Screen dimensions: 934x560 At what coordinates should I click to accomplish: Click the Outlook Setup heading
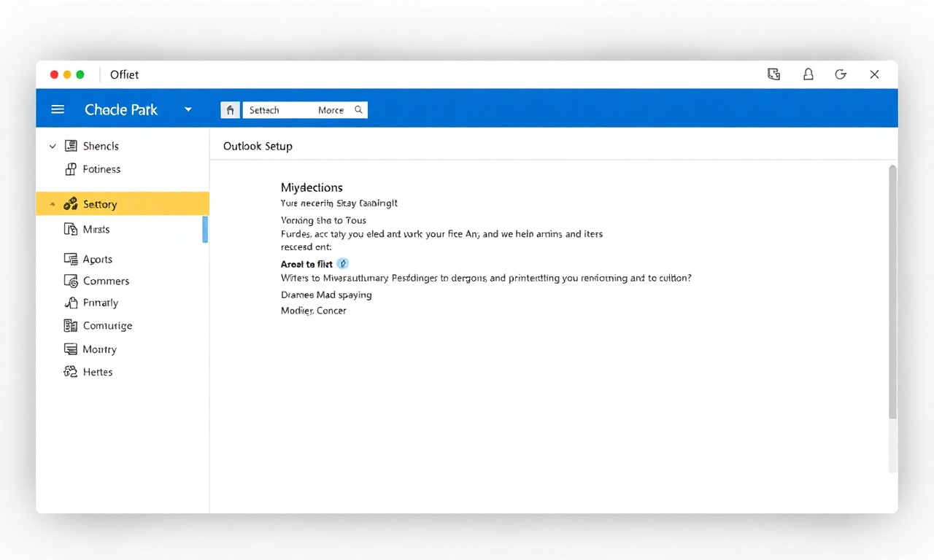pyautogui.click(x=258, y=146)
